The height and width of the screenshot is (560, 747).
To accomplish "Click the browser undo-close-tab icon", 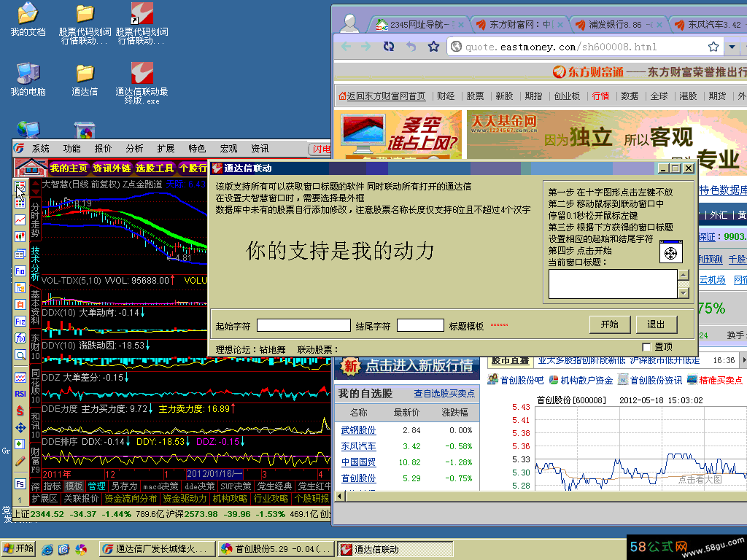I will [411, 46].
